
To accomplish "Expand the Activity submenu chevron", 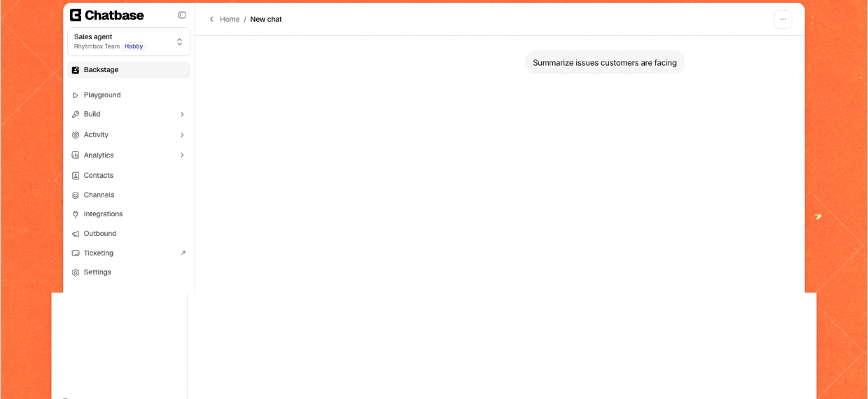I will coord(182,135).
